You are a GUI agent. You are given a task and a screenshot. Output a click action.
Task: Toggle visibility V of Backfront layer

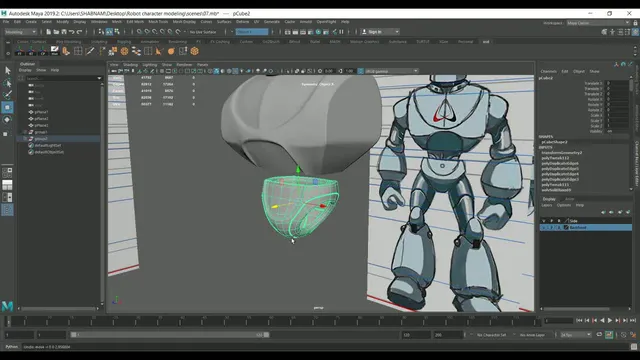[x=544, y=227]
